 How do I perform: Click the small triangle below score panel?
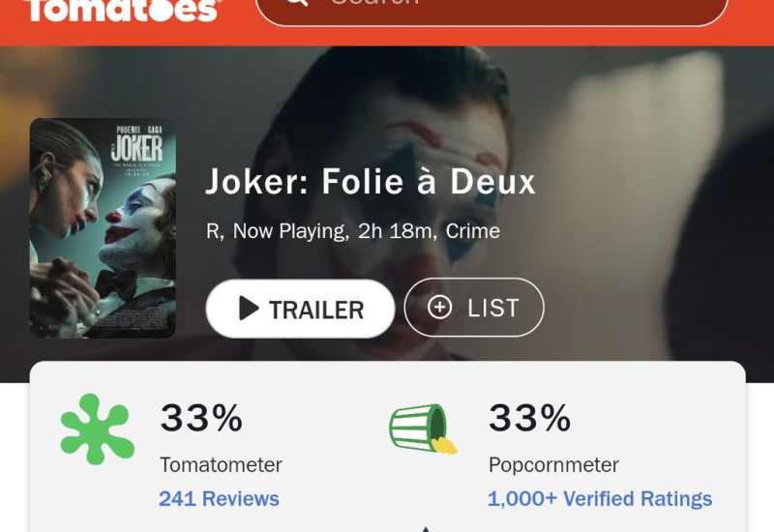click(424, 528)
